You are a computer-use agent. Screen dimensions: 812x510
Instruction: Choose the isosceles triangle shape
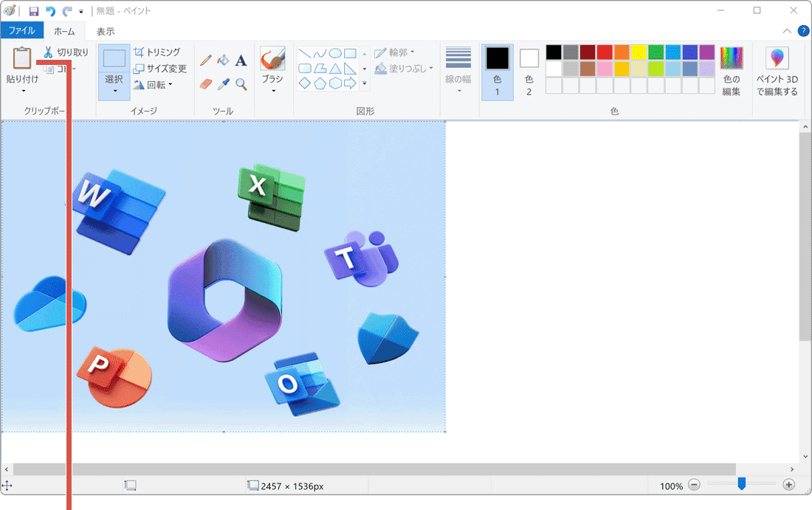click(x=336, y=69)
